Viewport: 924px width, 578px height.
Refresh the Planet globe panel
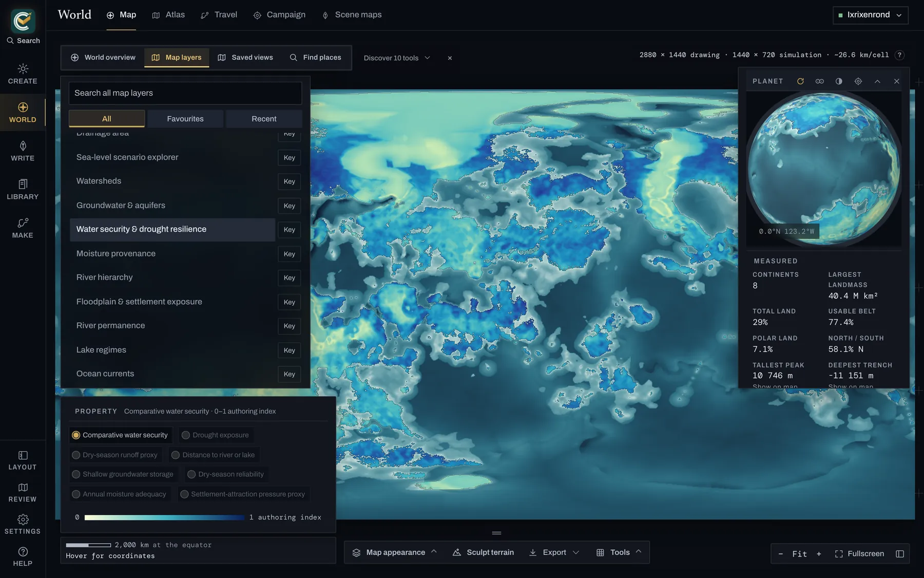tap(800, 81)
